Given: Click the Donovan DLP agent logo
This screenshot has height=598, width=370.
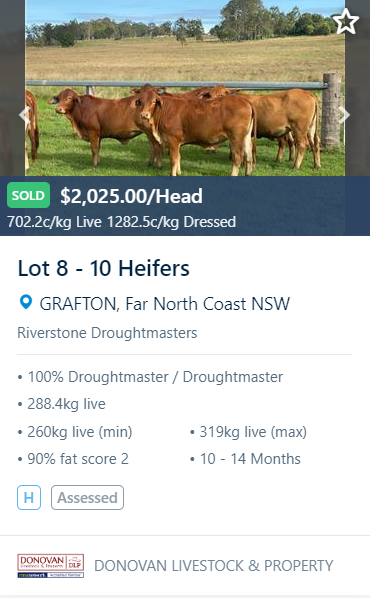Looking at the screenshot, I should coord(51,566).
